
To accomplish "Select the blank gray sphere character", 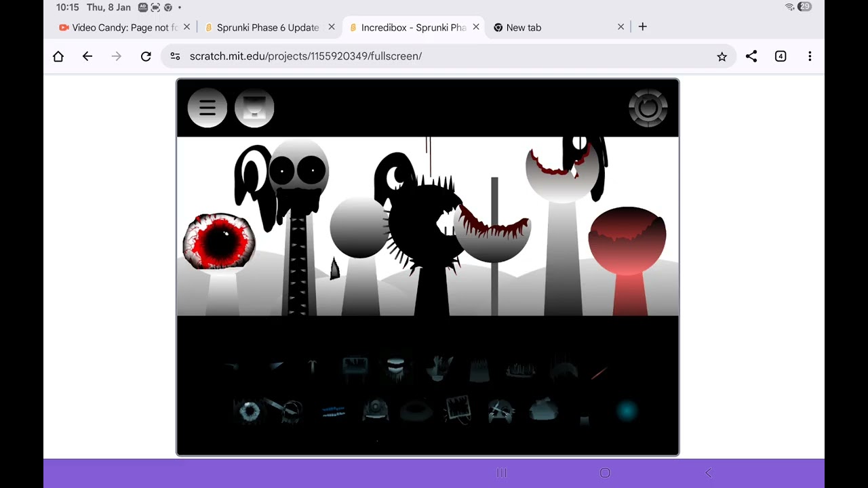I will tap(359, 227).
